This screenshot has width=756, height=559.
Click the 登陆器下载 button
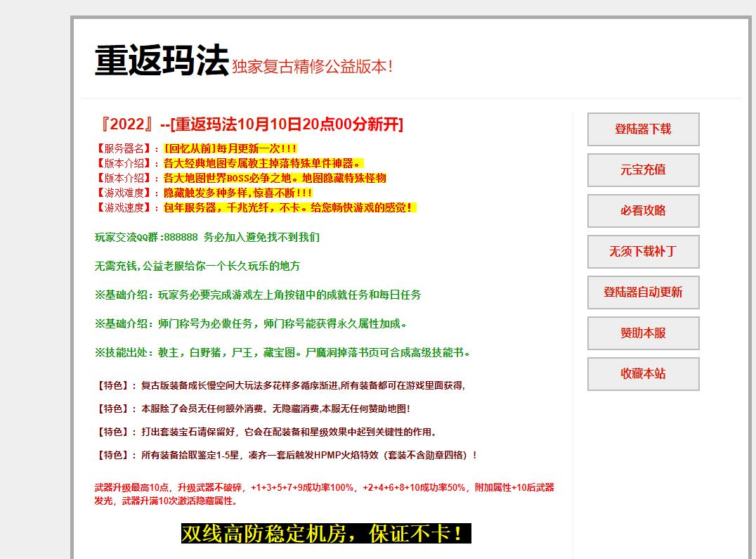[x=642, y=129]
